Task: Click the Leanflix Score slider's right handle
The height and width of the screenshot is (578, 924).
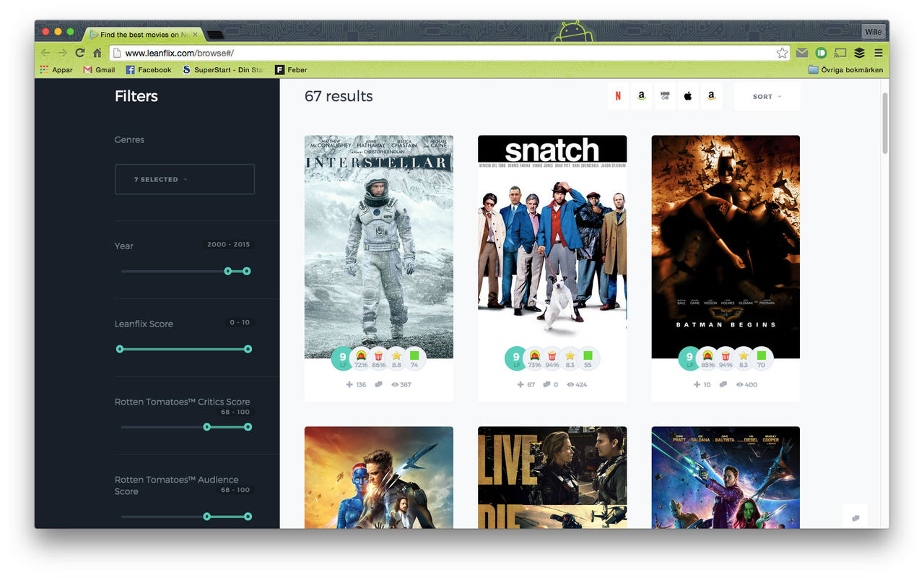Action: click(x=248, y=349)
